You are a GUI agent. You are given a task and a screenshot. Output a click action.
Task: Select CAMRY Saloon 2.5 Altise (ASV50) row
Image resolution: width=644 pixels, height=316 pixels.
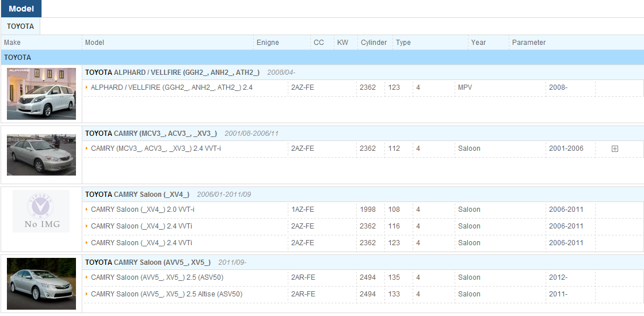point(363,295)
